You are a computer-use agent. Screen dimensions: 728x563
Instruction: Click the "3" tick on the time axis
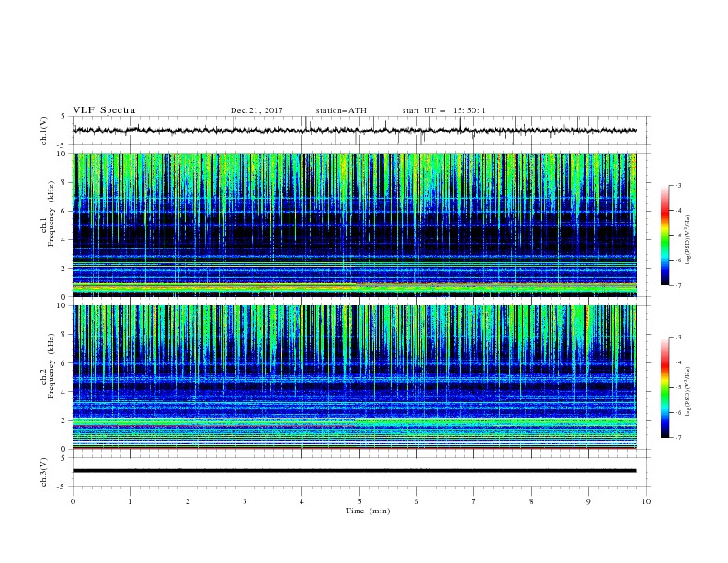click(245, 501)
